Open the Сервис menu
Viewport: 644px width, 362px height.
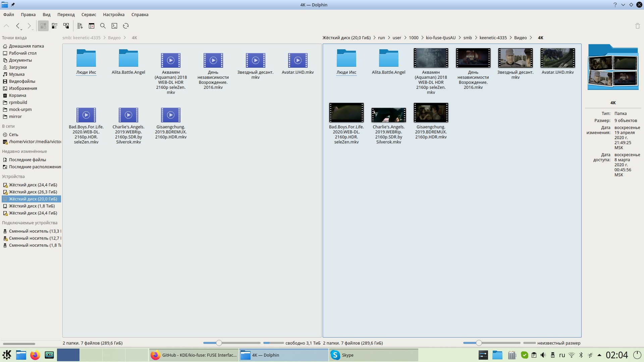pyautogui.click(x=89, y=15)
